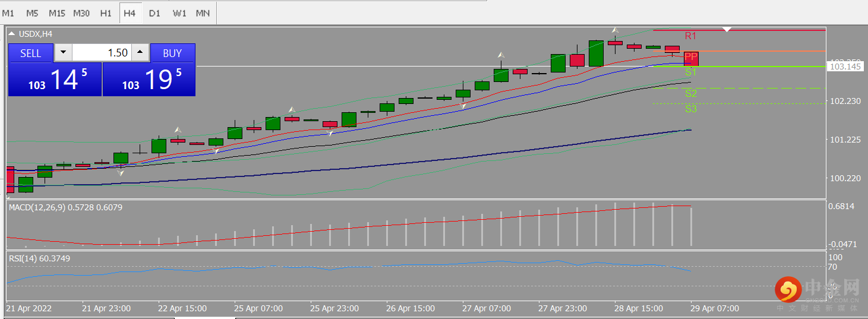The width and height of the screenshot is (868, 319).
Task: Select the M15 timeframe button
Action: [x=57, y=12]
